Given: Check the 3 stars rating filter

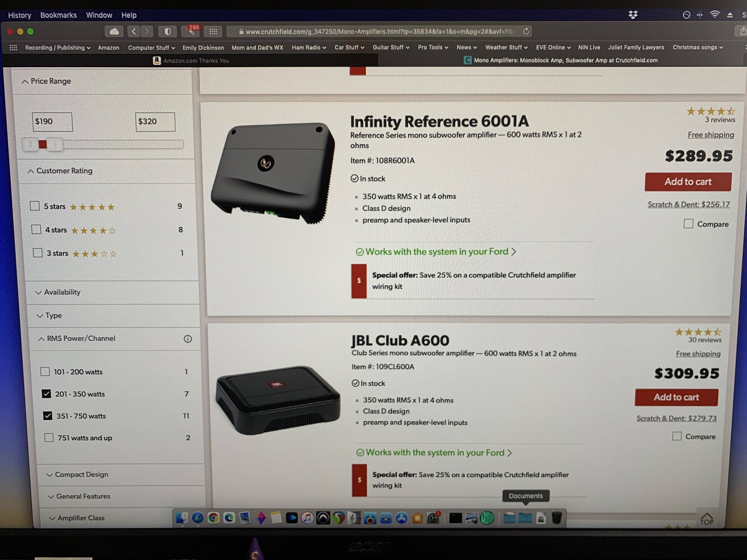Looking at the screenshot, I should [x=37, y=253].
